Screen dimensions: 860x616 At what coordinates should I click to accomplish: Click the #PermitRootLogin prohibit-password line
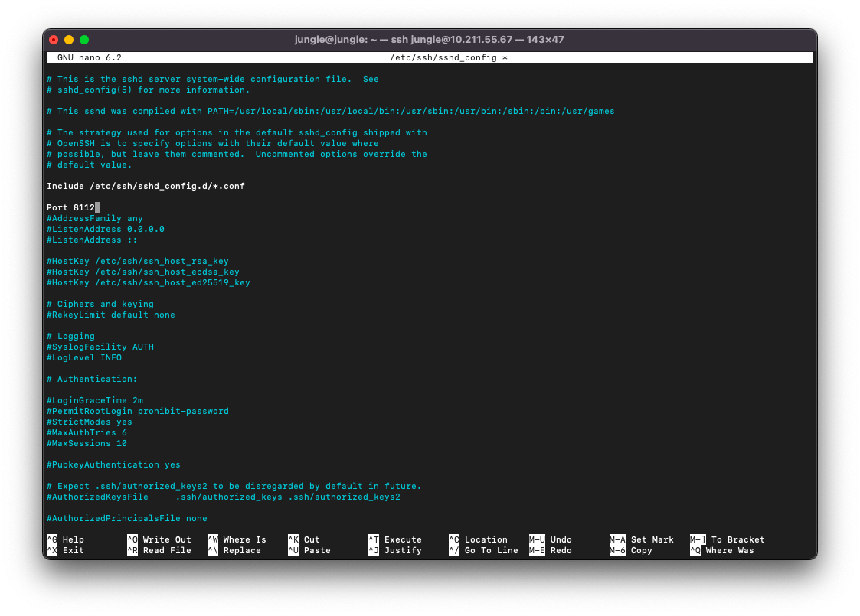click(x=138, y=411)
